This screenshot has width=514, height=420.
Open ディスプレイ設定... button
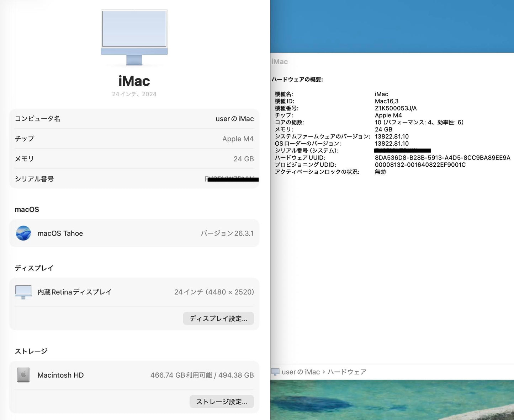(x=218, y=318)
